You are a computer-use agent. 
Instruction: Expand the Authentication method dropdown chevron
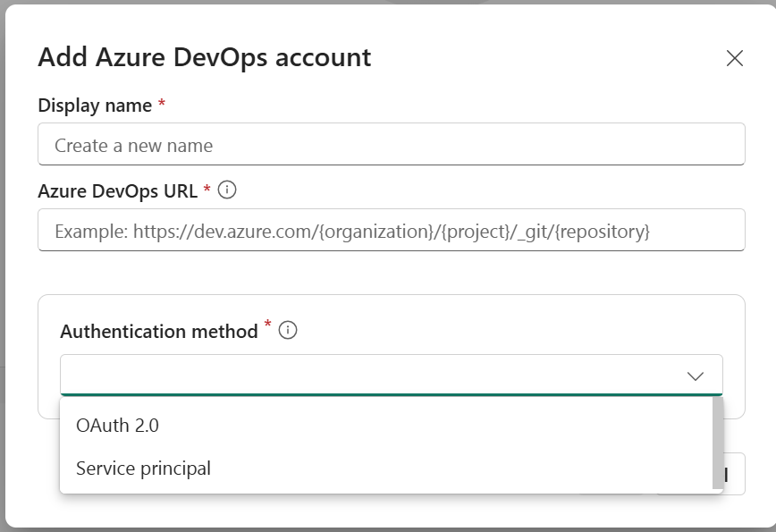(696, 375)
